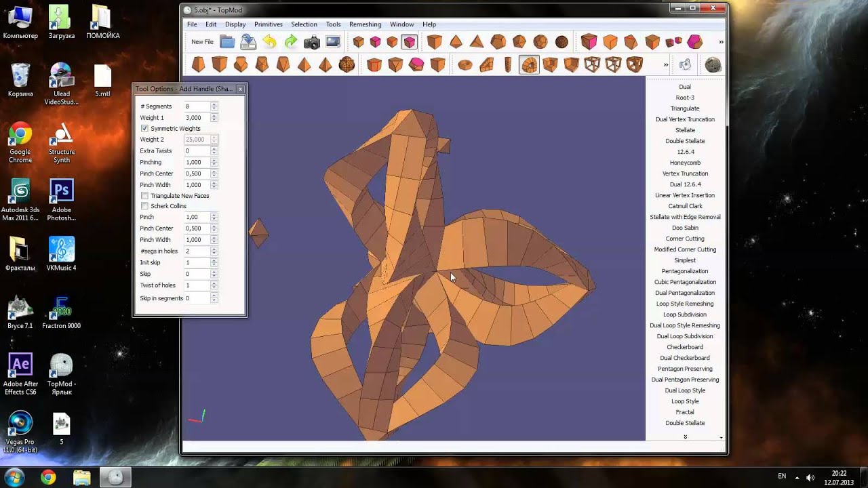Select the 5.mtl file on desktop
This screenshot has width=868, height=488.
coord(102,81)
